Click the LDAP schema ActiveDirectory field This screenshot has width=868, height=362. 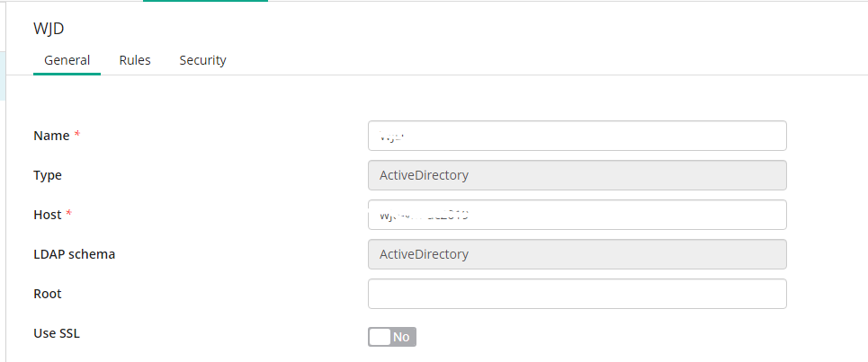(x=577, y=254)
